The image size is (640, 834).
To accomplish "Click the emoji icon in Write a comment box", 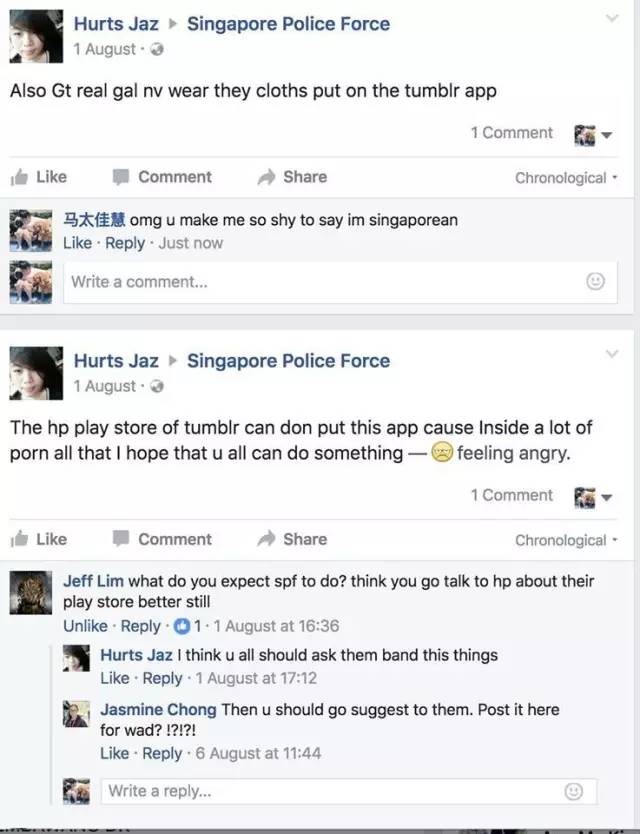I will pos(595,281).
